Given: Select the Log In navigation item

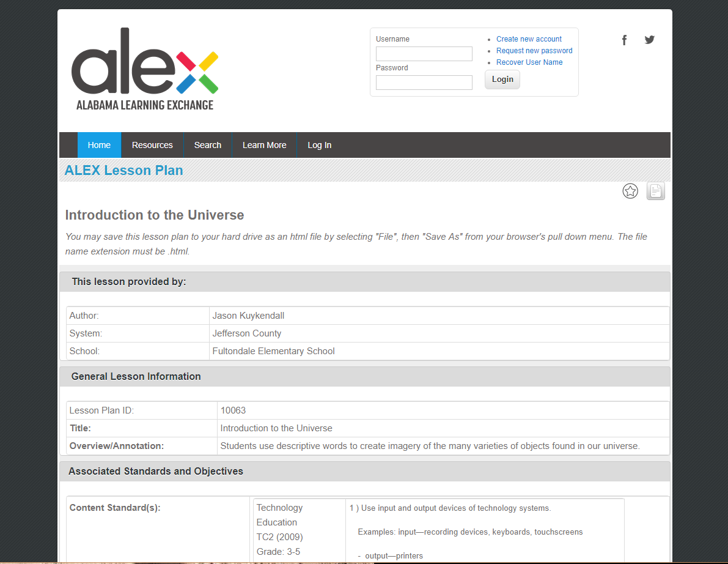Looking at the screenshot, I should (x=319, y=145).
